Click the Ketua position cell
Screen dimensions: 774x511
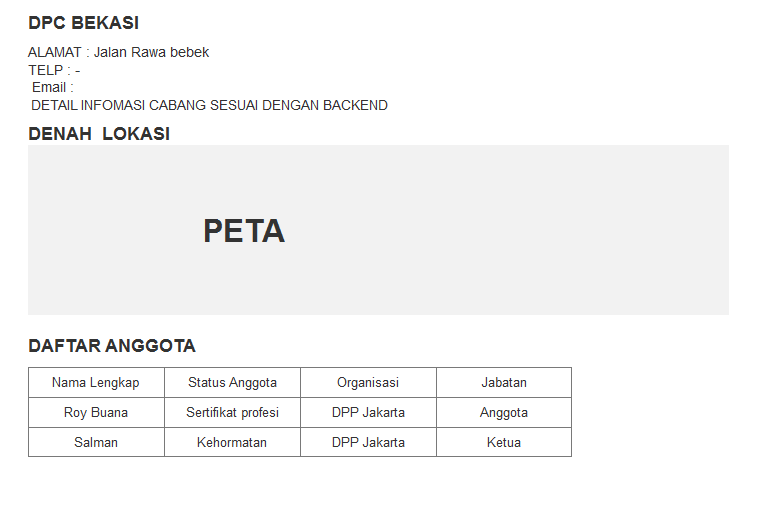tap(504, 442)
